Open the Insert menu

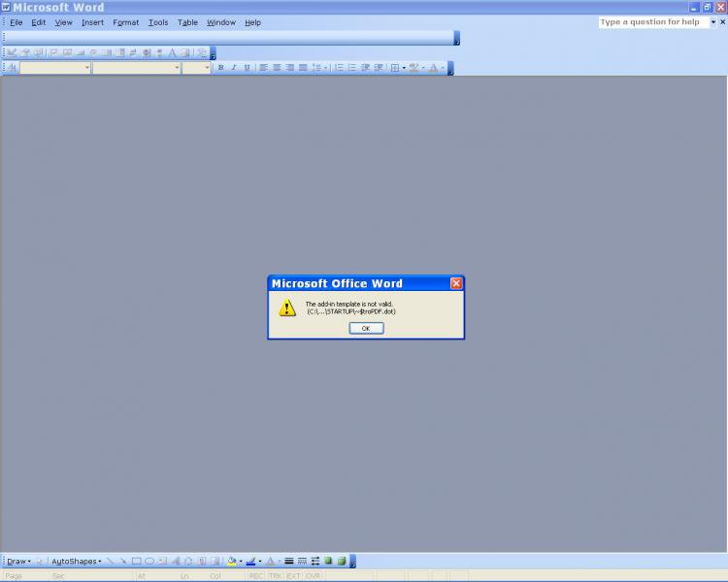[92, 22]
